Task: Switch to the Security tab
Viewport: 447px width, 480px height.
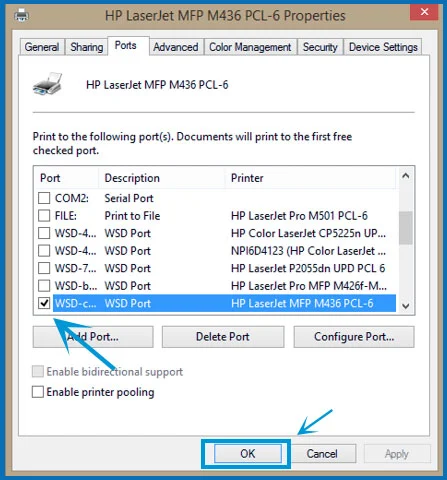Action: click(x=320, y=47)
